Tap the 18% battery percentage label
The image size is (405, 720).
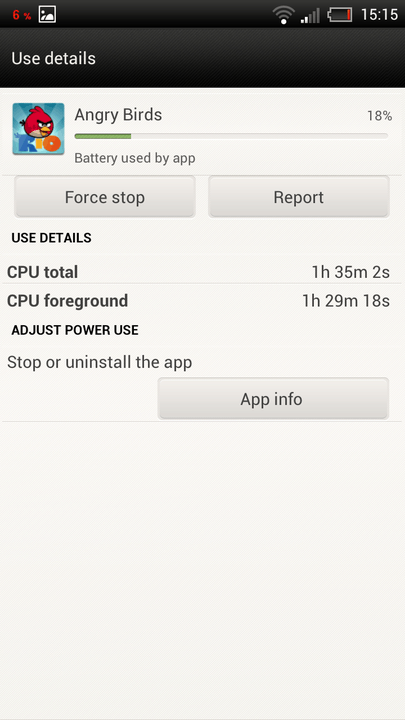[x=379, y=116]
